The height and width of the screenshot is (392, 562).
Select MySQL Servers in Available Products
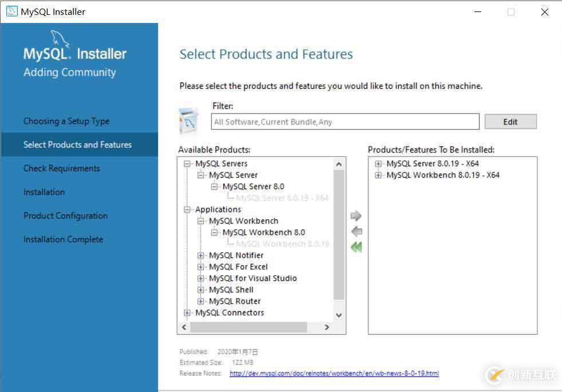click(x=221, y=163)
